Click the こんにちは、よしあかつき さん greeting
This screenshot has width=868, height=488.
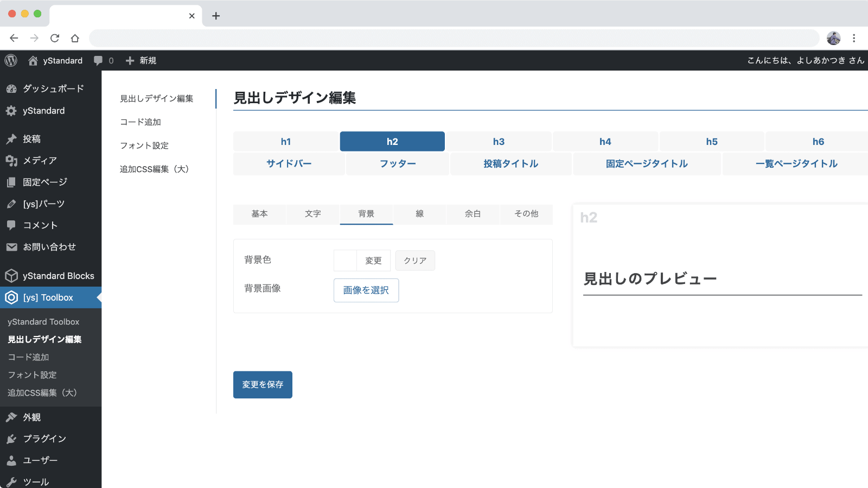tap(806, 60)
